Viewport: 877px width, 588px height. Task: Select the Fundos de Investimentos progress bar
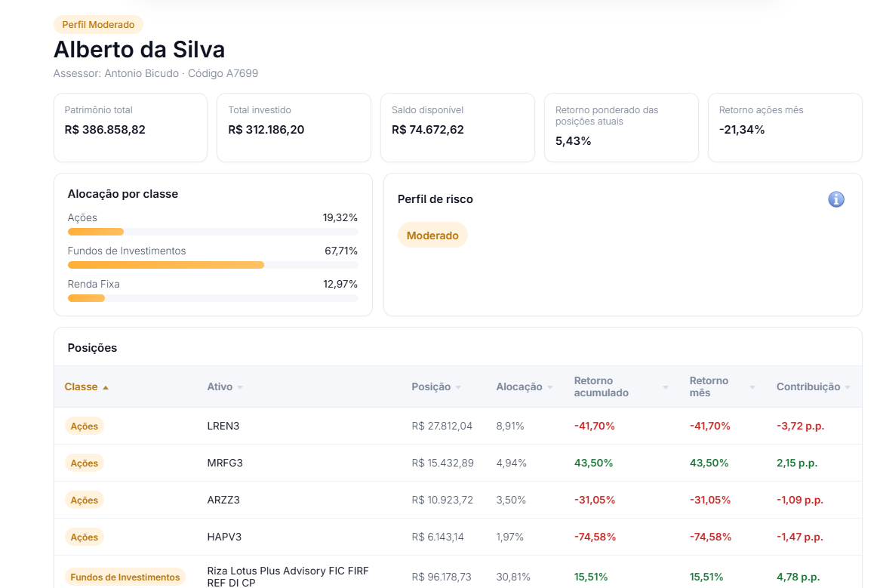point(213,265)
